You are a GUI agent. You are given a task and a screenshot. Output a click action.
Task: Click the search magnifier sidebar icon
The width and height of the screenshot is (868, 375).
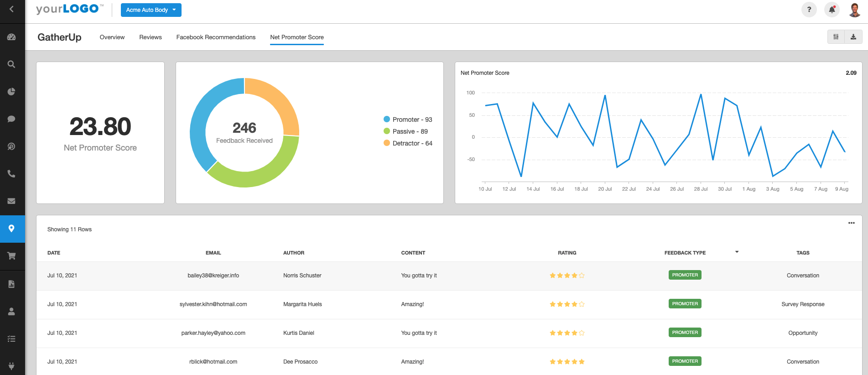[x=11, y=64]
